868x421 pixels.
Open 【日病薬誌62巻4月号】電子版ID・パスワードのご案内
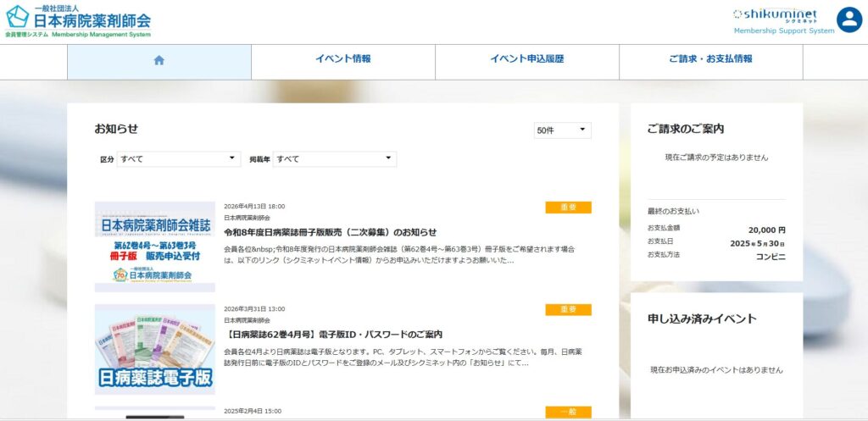[333, 335]
